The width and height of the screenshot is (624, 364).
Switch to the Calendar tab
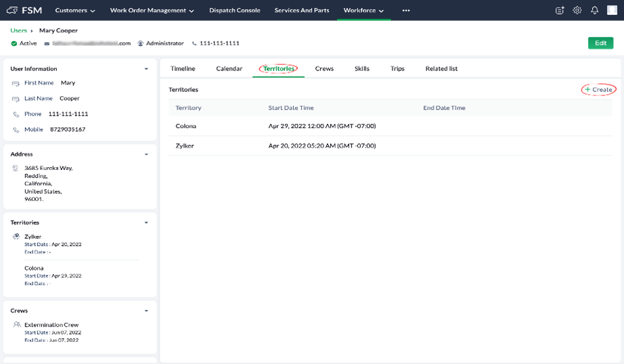tap(229, 68)
